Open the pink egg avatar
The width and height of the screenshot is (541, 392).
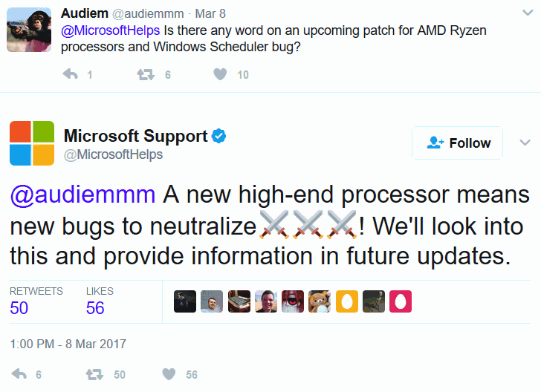coord(401,301)
